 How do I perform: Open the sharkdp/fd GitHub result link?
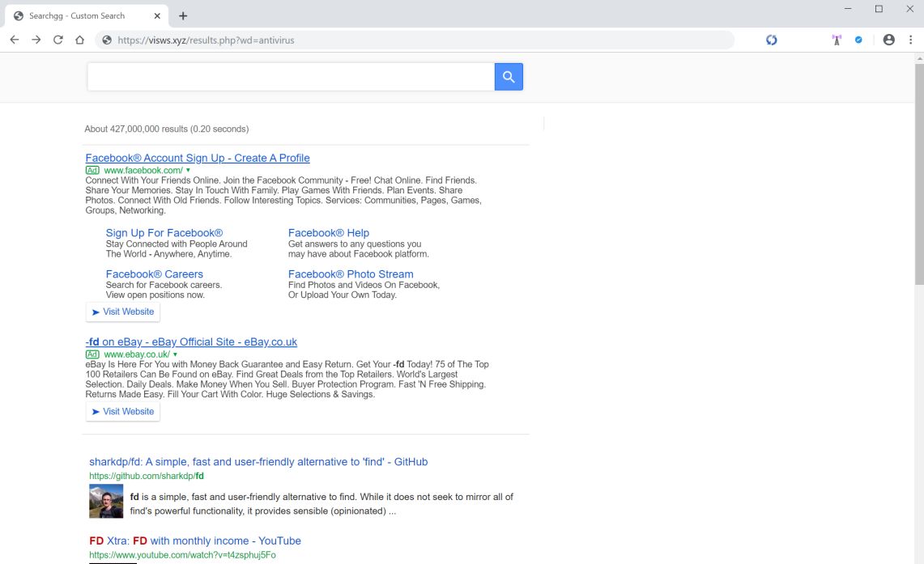[258, 462]
